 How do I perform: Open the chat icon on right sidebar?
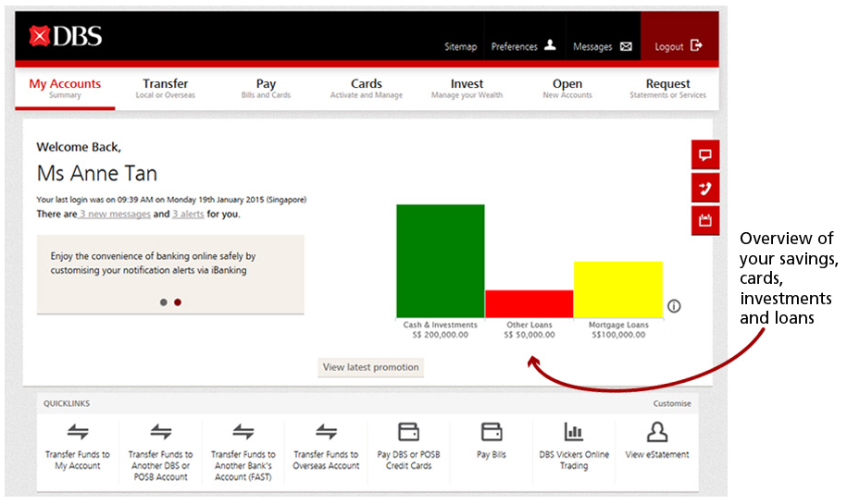point(704,155)
